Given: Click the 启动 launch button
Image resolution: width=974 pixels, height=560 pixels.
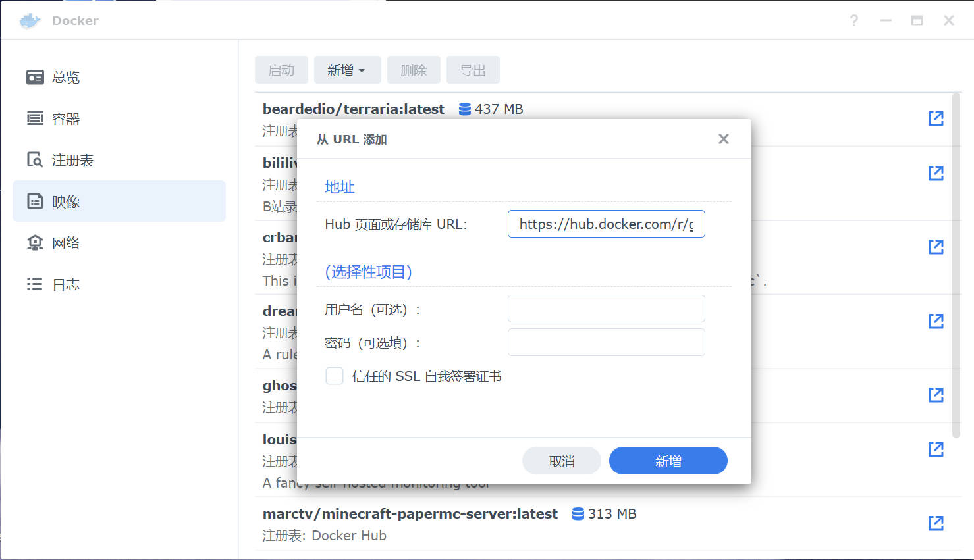Looking at the screenshot, I should pos(281,70).
